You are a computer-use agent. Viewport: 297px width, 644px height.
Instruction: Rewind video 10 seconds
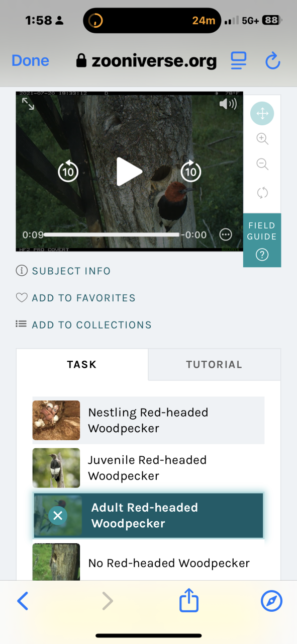(x=68, y=172)
